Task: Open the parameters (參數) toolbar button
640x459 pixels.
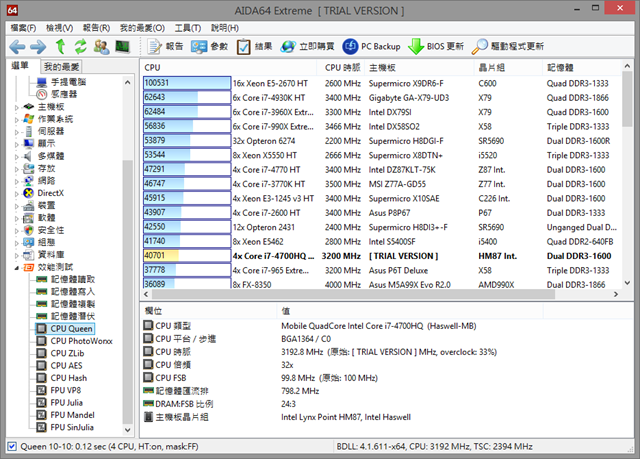Action: click(x=209, y=47)
